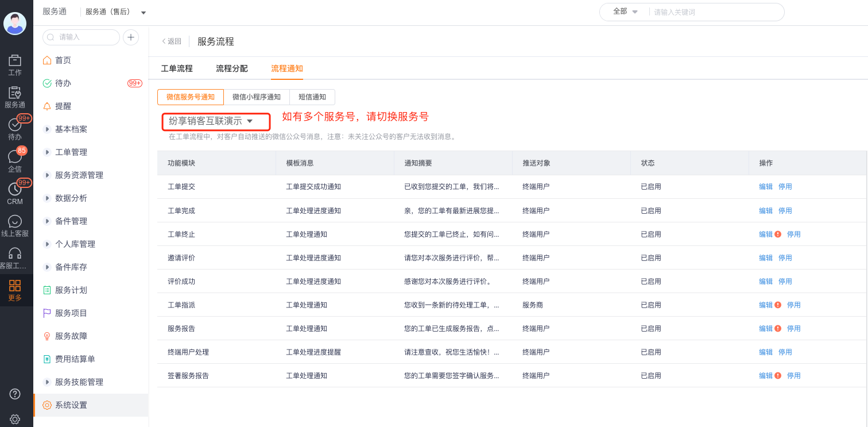Select the 微信小程序通知 toggle option

(x=257, y=97)
